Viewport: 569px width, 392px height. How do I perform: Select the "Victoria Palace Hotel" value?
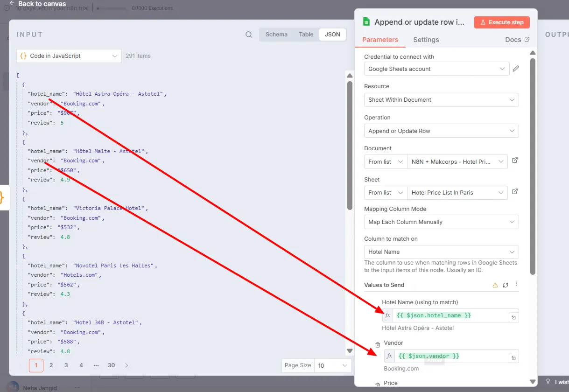coord(110,208)
